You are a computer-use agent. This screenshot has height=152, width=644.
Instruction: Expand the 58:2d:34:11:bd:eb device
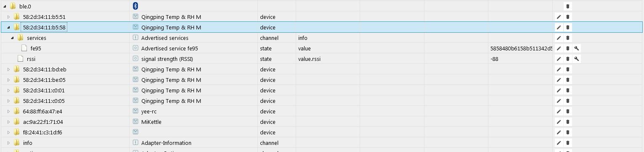pos(9,69)
